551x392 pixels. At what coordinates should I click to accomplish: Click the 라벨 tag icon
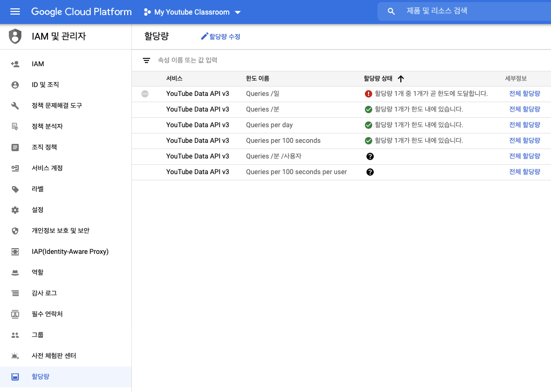coord(15,189)
